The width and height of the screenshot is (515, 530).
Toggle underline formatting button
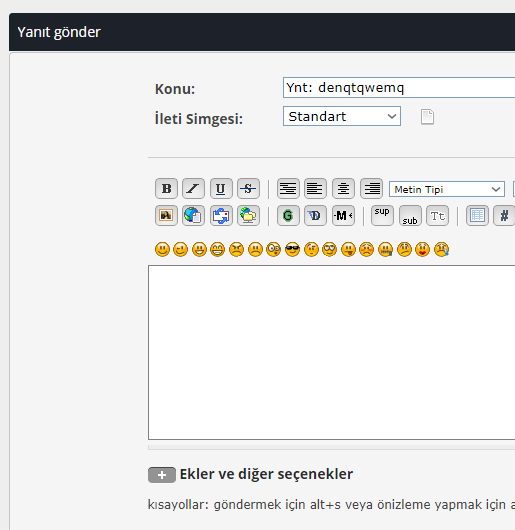click(221, 188)
